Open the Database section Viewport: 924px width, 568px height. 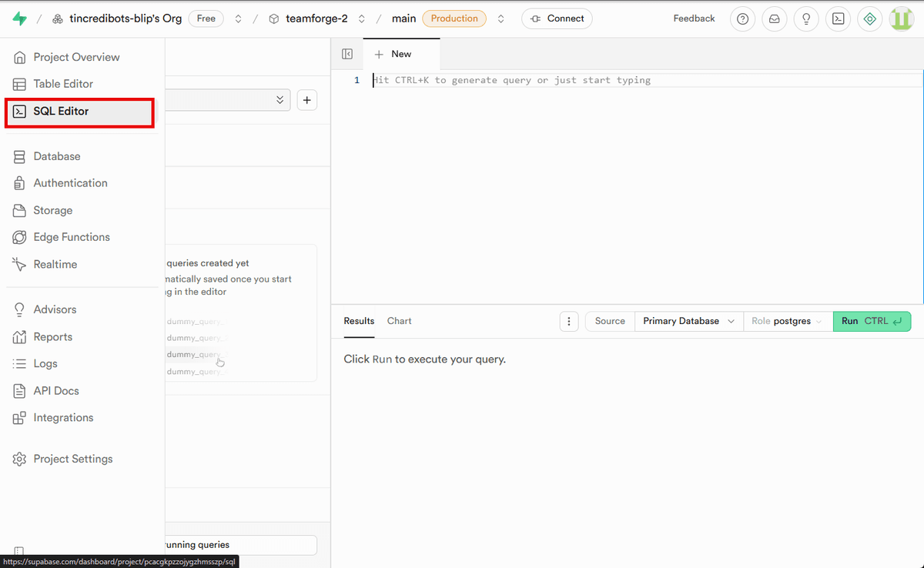(57, 155)
